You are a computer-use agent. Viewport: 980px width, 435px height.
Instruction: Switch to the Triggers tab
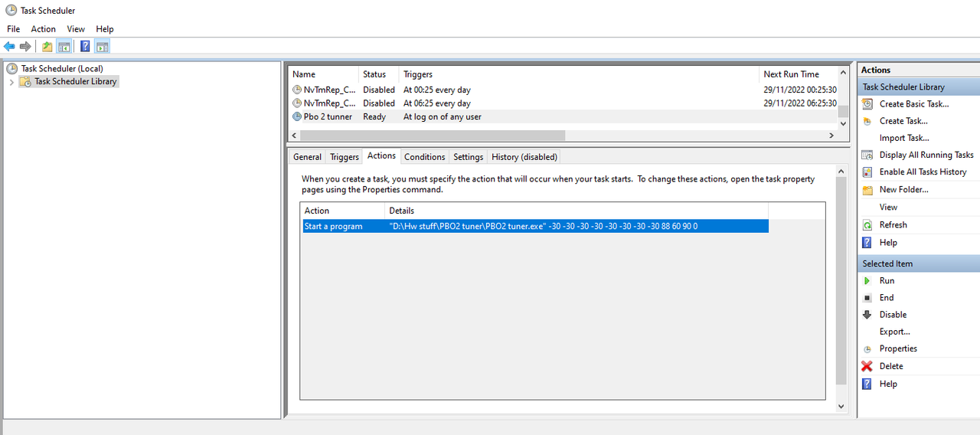pyautogui.click(x=344, y=157)
